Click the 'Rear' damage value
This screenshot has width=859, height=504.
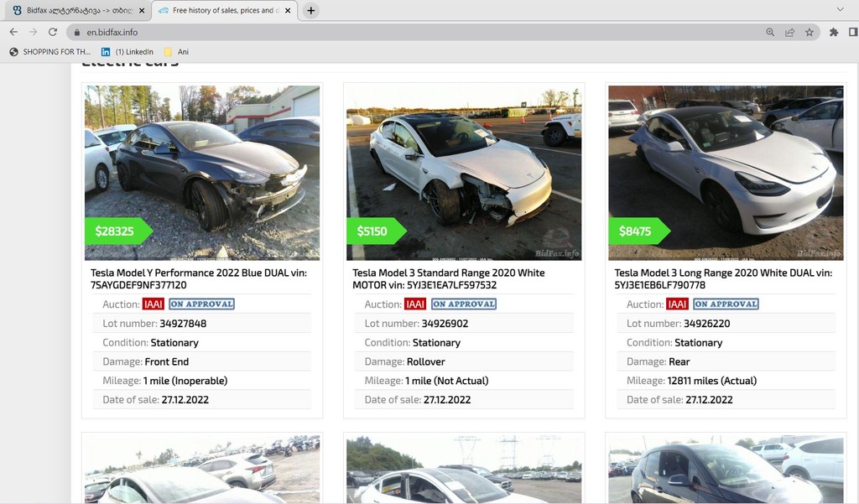point(679,362)
